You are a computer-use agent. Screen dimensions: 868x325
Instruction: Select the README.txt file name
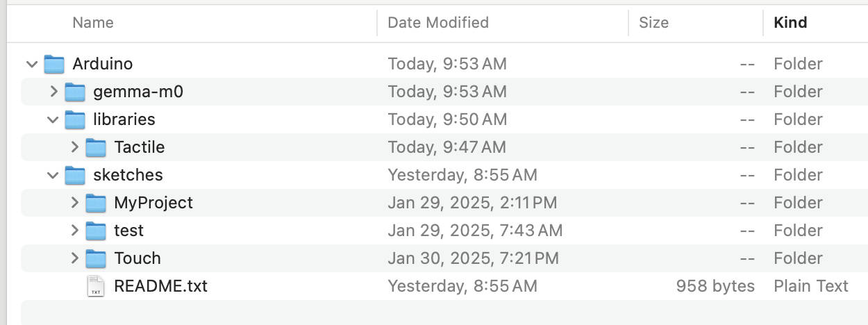[x=160, y=286]
